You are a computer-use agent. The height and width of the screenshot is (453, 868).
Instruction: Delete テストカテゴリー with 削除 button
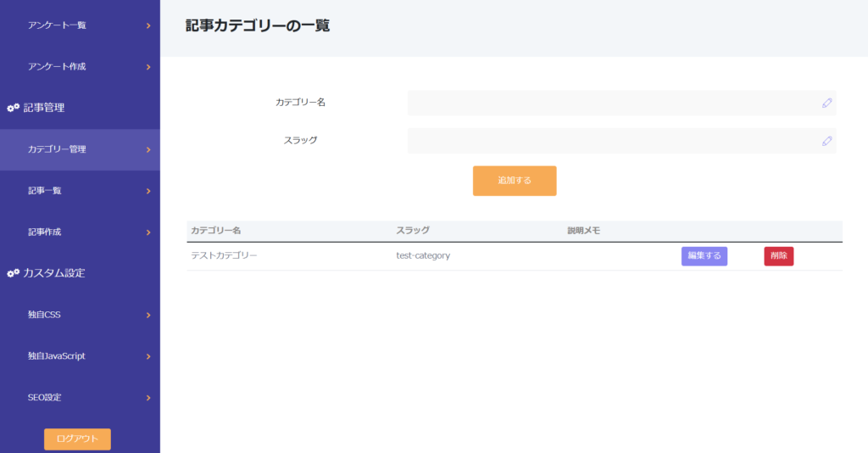click(x=779, y=256)
